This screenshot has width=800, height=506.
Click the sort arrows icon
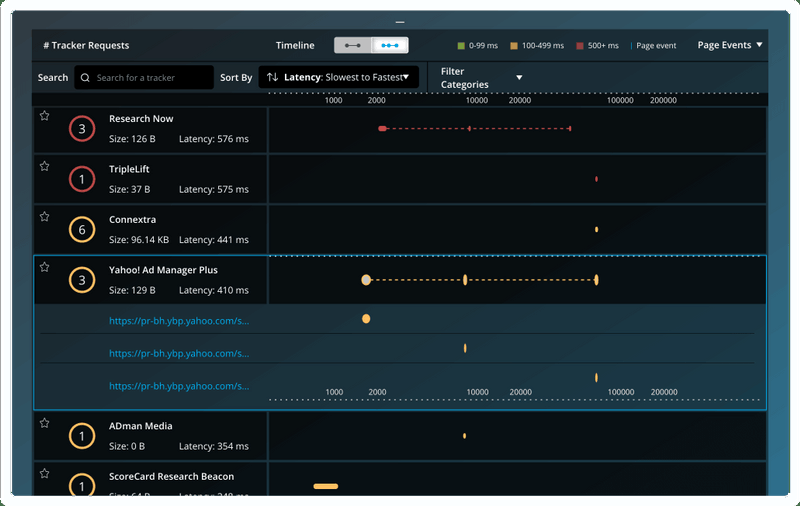click(272, 77)
